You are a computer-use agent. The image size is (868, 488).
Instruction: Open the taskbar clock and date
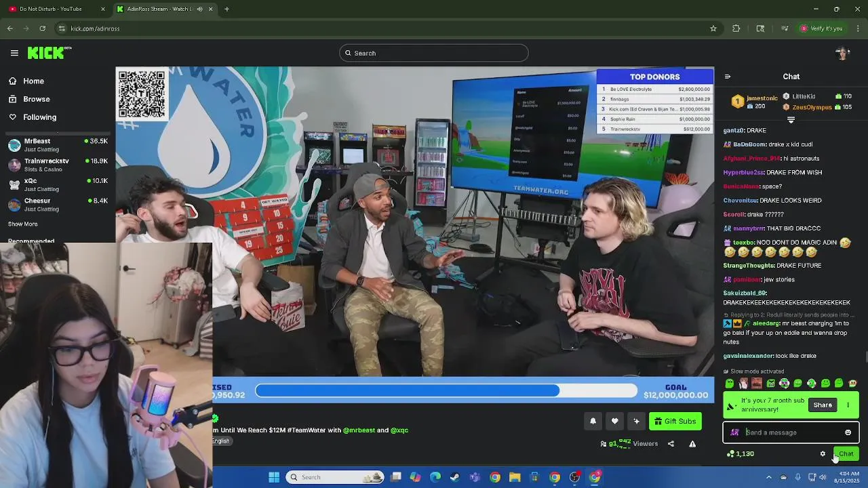click(x=846, y=477)
